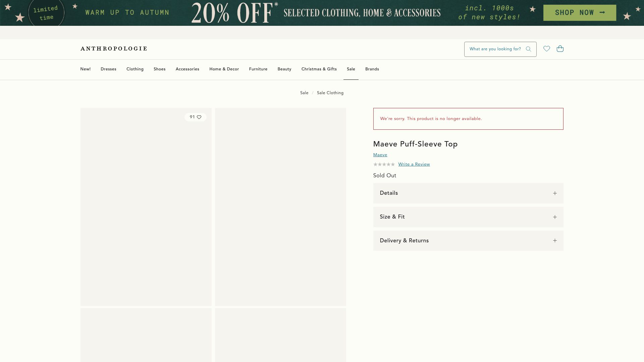Open the shopping basket icon

point(560,49)
